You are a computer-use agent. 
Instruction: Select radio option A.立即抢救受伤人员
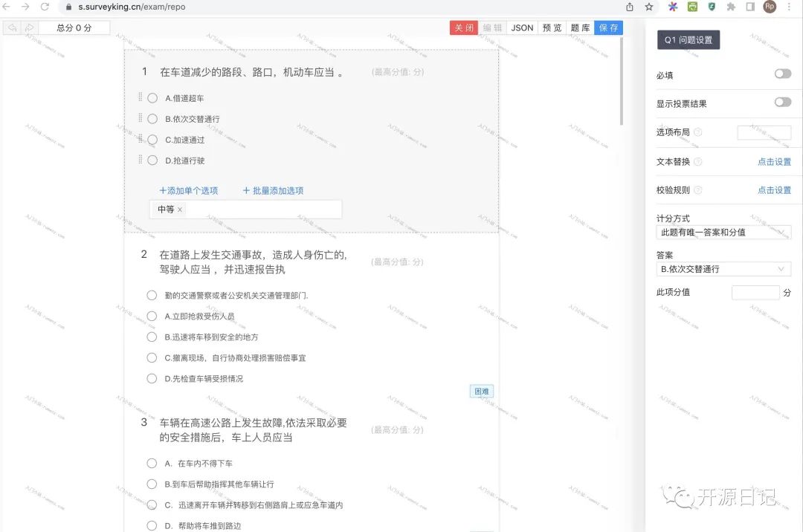(x=152, y=316)
